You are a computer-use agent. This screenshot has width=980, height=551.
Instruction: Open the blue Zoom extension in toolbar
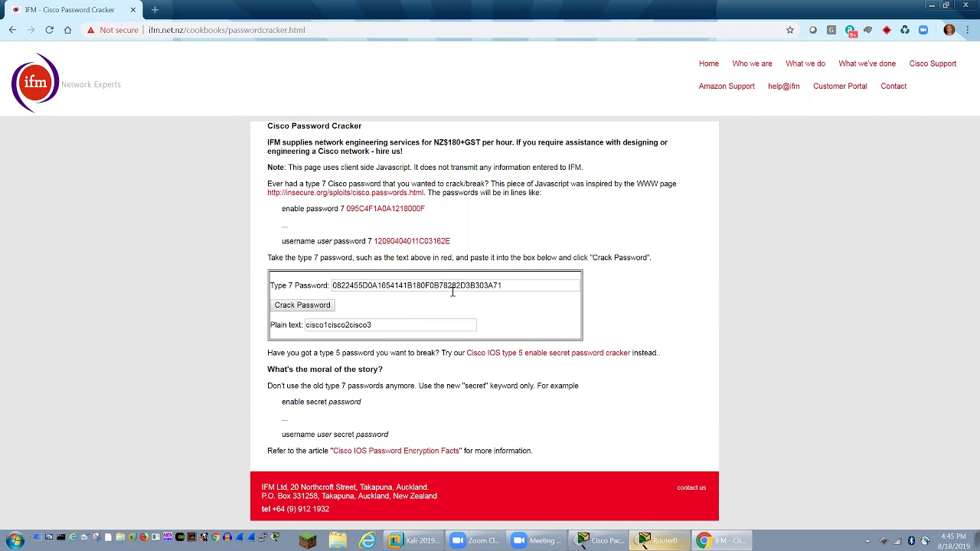(923, 30)
